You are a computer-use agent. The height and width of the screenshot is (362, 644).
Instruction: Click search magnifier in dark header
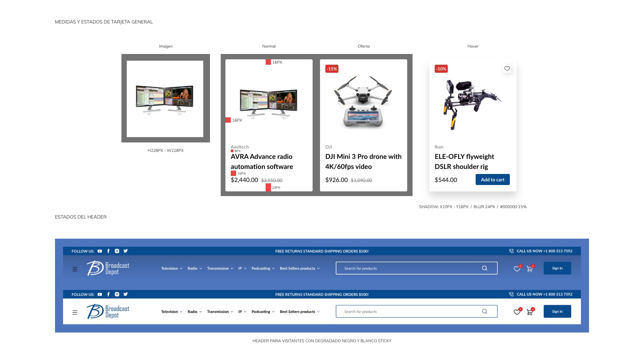point(485,268)
